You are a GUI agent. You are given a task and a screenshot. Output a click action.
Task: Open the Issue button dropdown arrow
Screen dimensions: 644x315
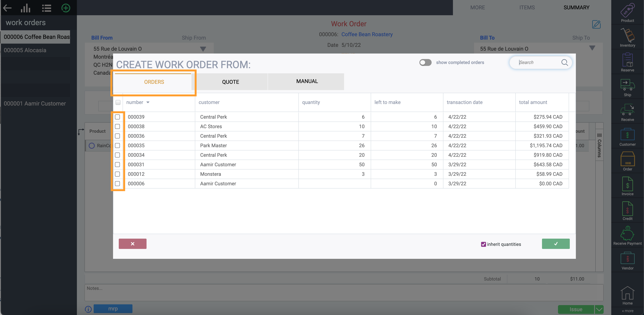(599, 309)
